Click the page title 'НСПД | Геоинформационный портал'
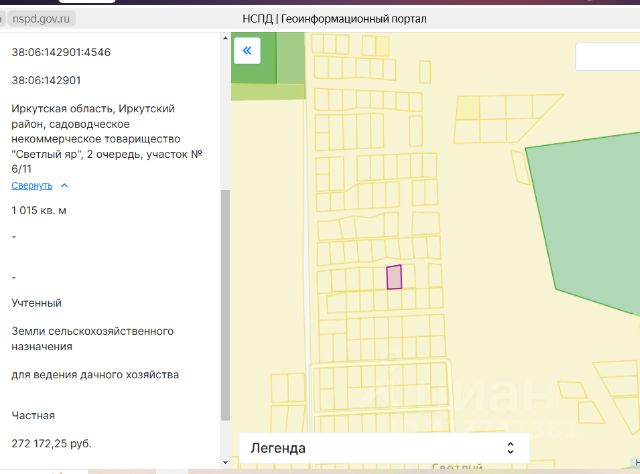Screen dimensions: 640x474 pos(334,19)
